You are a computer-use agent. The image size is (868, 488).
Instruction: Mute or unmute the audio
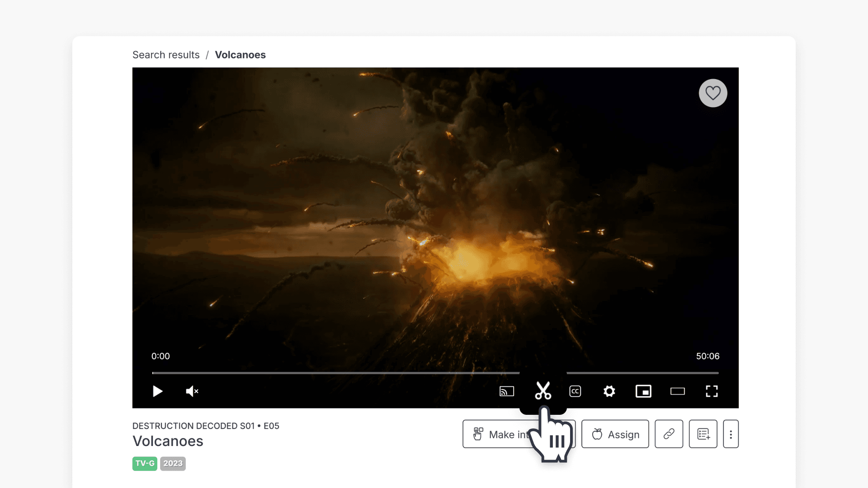pyautogui.click(x=191, y=391)
